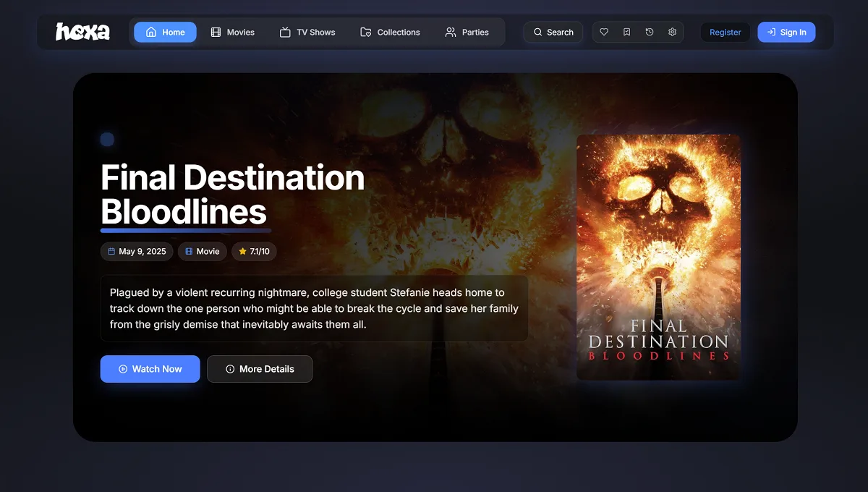This screenshot has width=868, height=492.
Task: Open the watchlist bookmark icon
Action: [626, 32]
